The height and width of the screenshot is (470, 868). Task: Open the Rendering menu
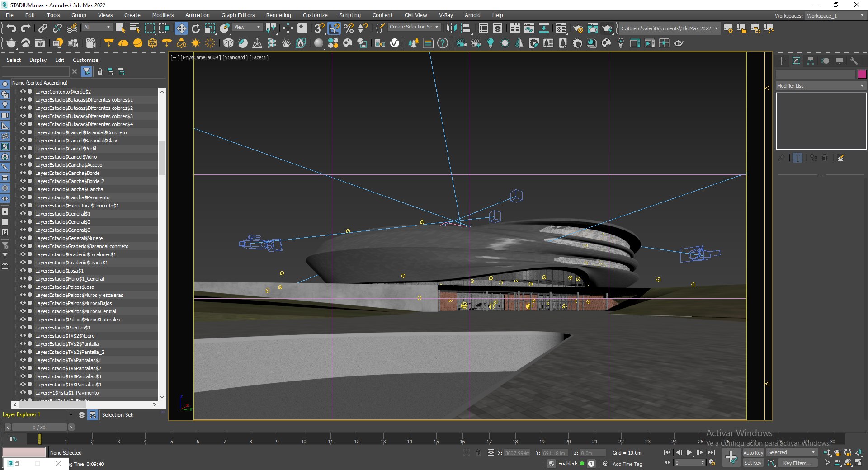[x=278, y=15]
